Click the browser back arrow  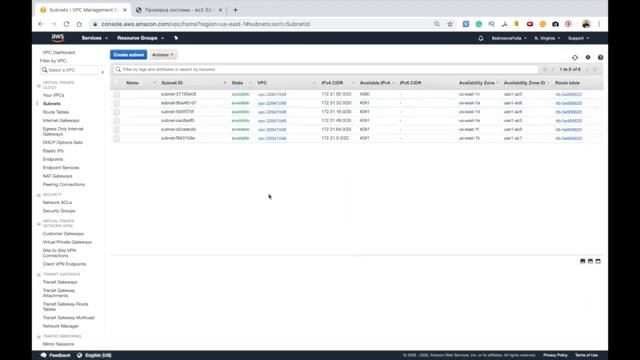41,24
